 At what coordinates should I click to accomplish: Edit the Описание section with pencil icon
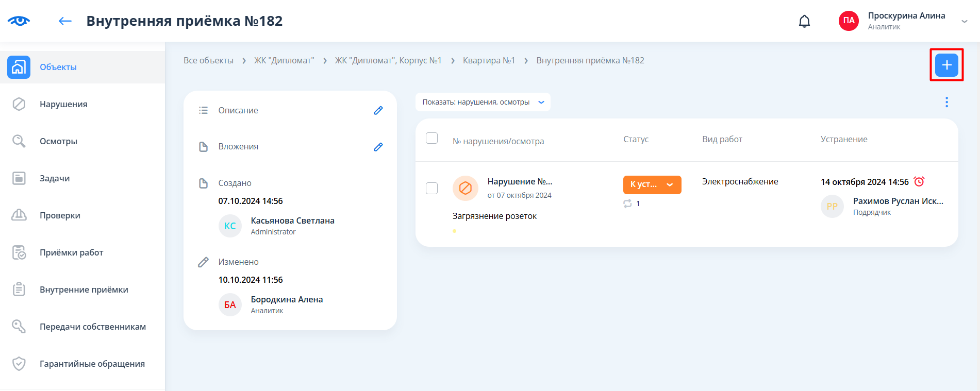pyautogui.click(x=378, y=110)
